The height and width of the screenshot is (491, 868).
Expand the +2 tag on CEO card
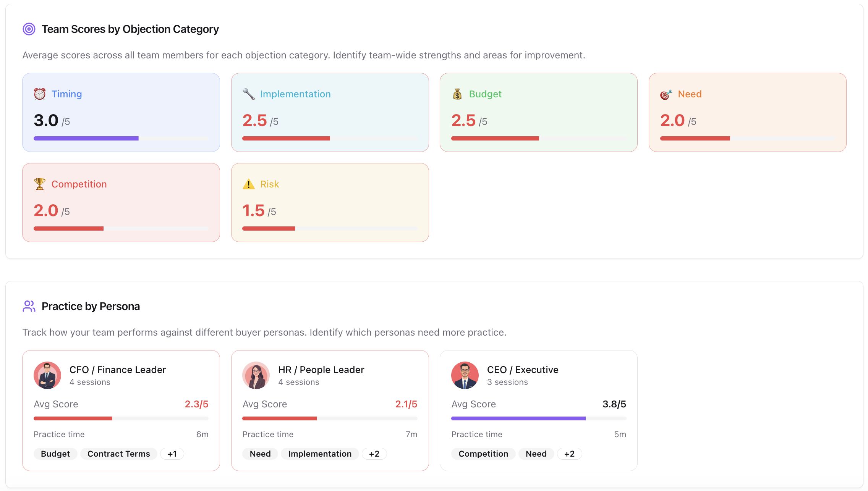[569, 454]
